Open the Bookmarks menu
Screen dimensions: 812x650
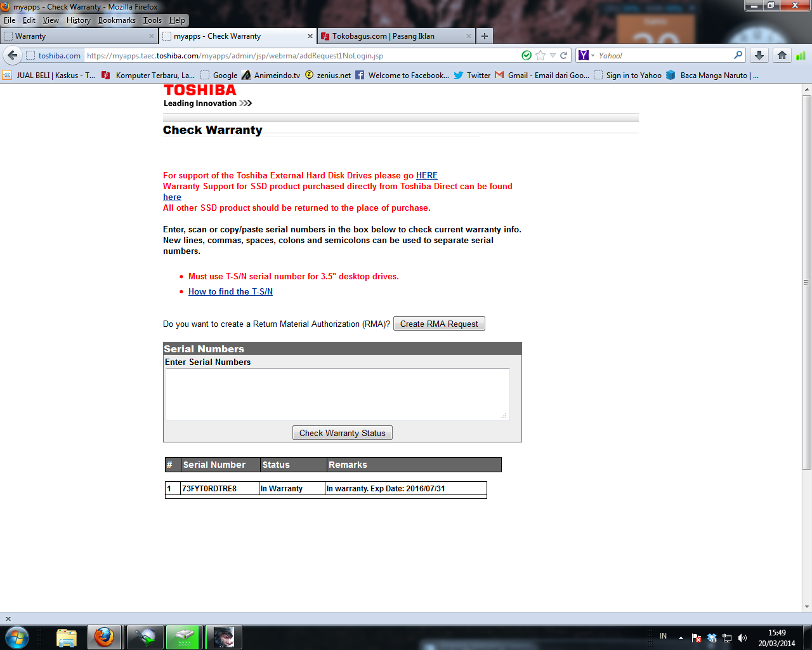117,20
